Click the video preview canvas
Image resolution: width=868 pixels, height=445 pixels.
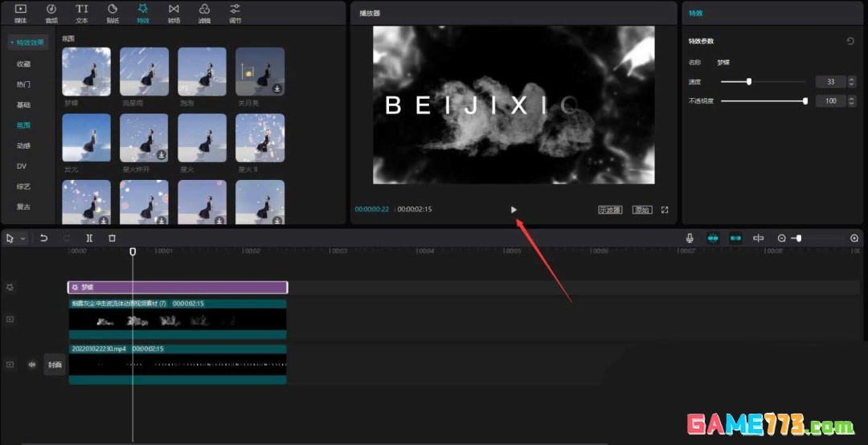tap(514, 104)
